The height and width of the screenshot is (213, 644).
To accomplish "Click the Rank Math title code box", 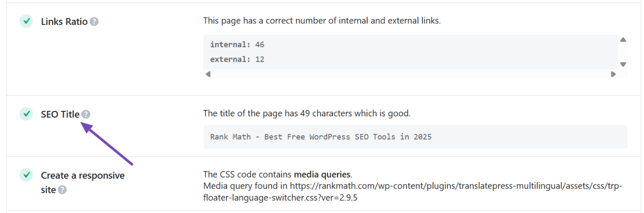I will [415, 137].
